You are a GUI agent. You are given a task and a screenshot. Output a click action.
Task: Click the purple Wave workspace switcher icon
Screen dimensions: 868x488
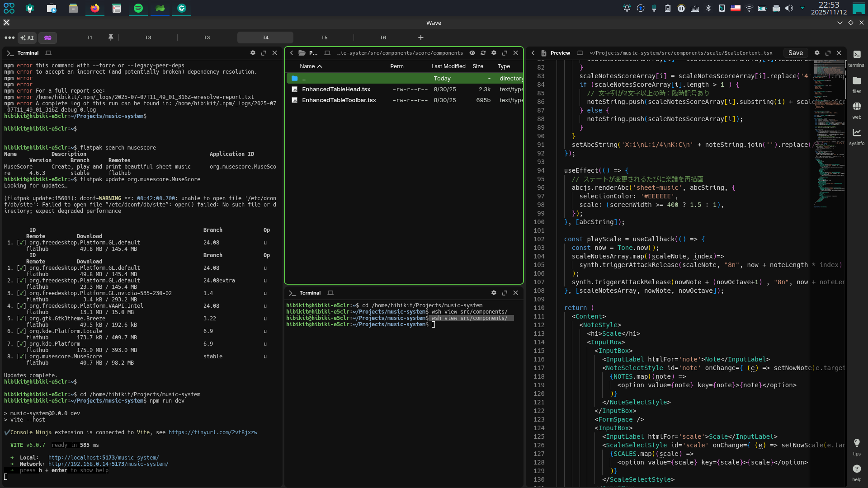tap(47, 38)
